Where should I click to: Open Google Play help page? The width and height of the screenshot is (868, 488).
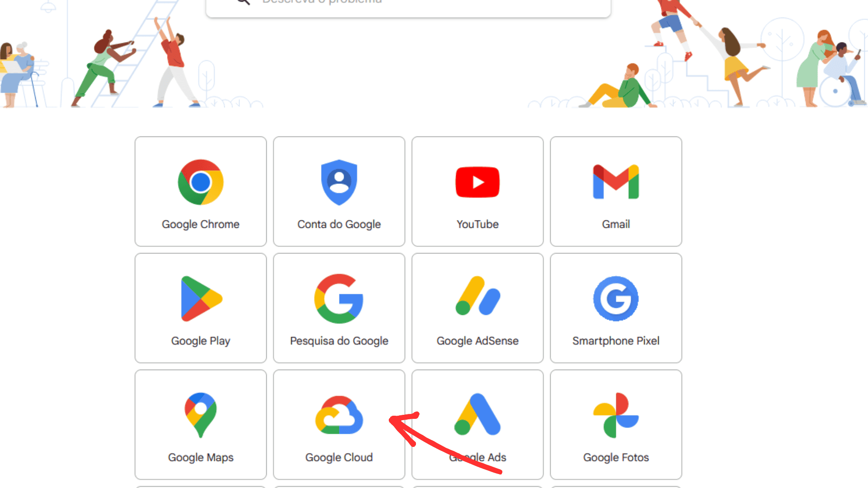coord(200,307)
